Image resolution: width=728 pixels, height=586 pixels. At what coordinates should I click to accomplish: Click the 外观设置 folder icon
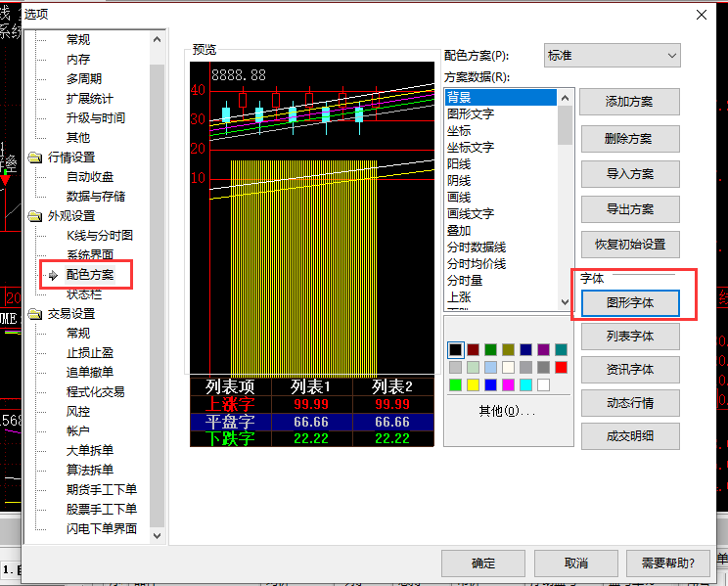(35, 216)
